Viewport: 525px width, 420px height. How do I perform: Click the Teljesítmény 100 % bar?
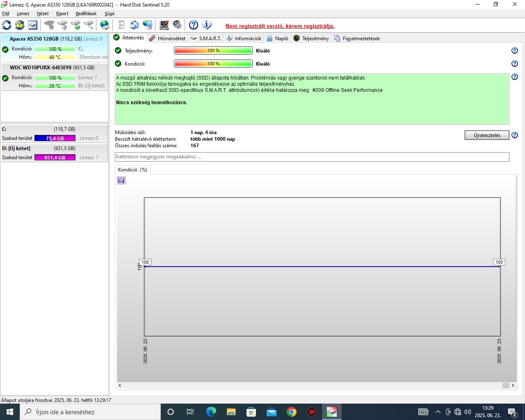213,51
